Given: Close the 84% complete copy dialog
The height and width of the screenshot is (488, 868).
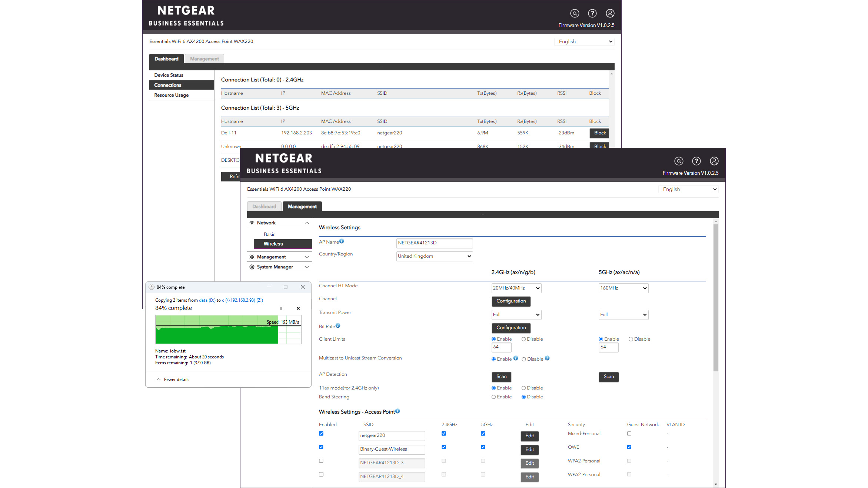Looking at the screenshot, I should pos(303,287).
